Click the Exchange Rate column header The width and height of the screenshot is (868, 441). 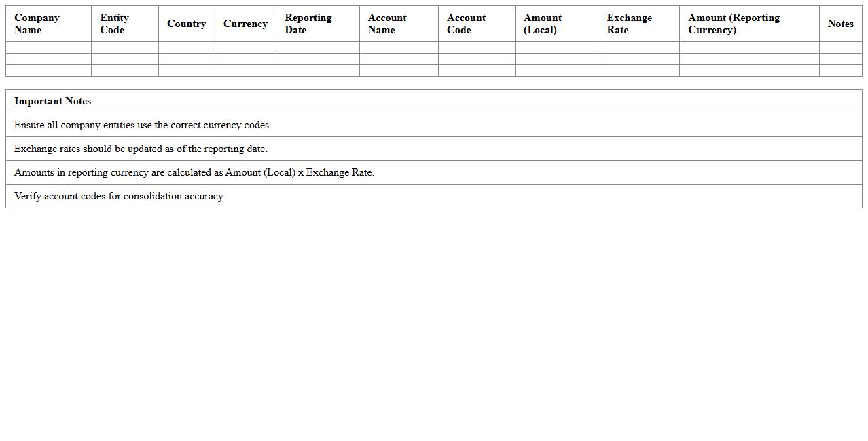pyautogui.click(x=629, y=24)
